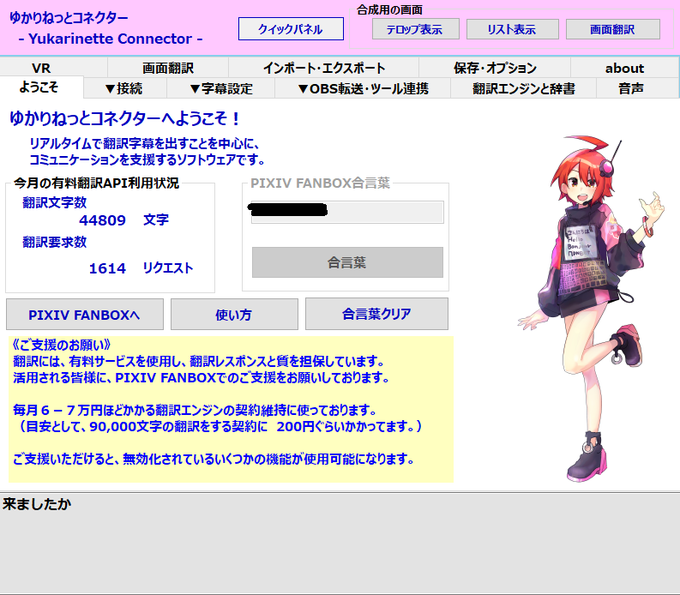Viewport: 680px width, 595px height.
Task: Click the 翻訳要求数 label
Action: tap(55, 242)
